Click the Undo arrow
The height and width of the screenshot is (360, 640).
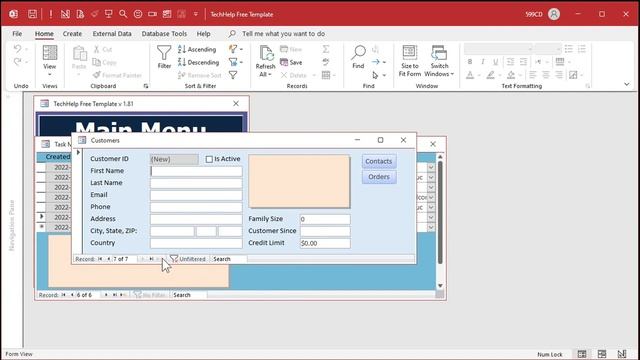pyautogui.click(x=17, y=49)
